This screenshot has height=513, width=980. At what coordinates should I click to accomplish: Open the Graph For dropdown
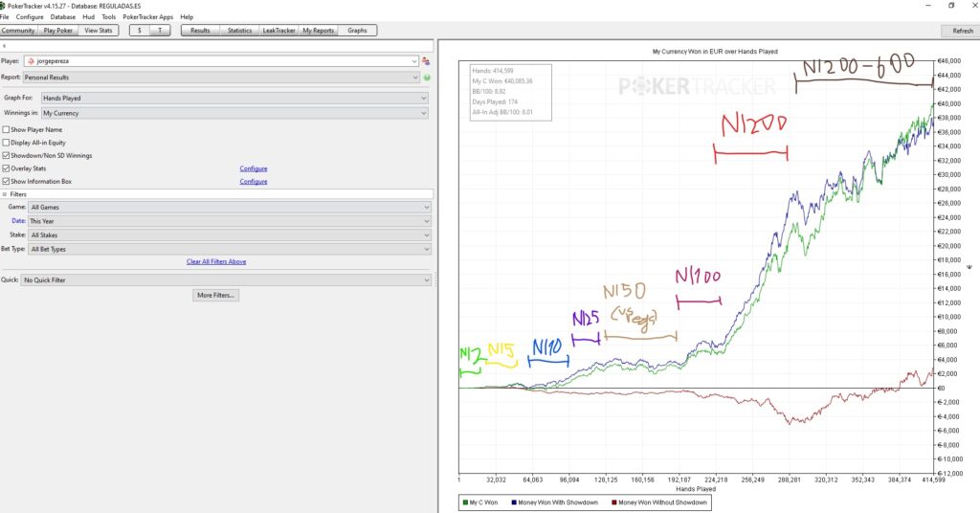[234, 98]
